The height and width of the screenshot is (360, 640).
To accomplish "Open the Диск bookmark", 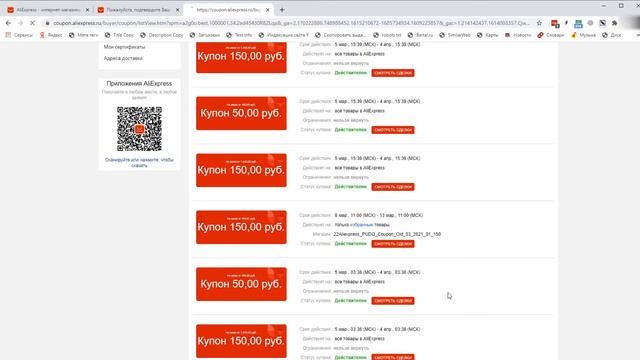I will 611,35.
